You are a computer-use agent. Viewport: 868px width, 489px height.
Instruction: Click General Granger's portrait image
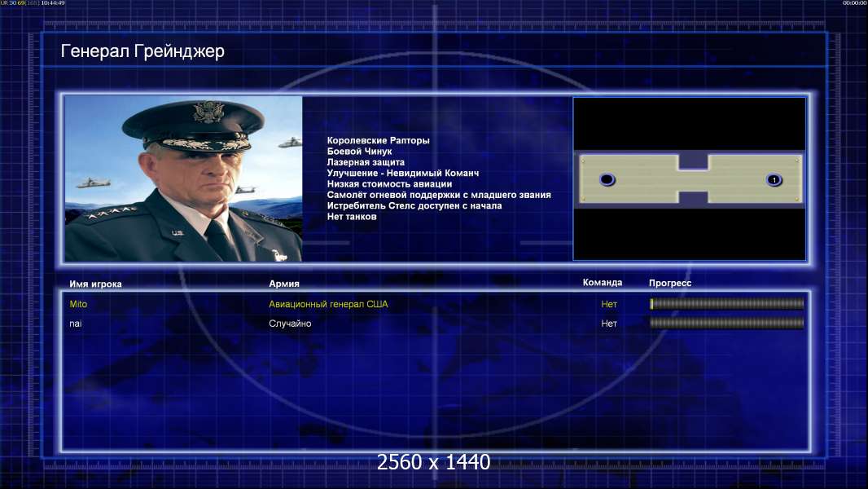coord(183,178)
